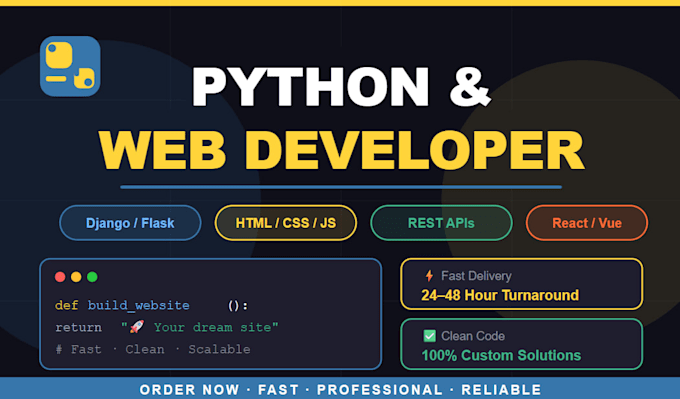Click the 24–48 Hour Turnaround text
Viewport: 680px width, 399px height.
500,295
